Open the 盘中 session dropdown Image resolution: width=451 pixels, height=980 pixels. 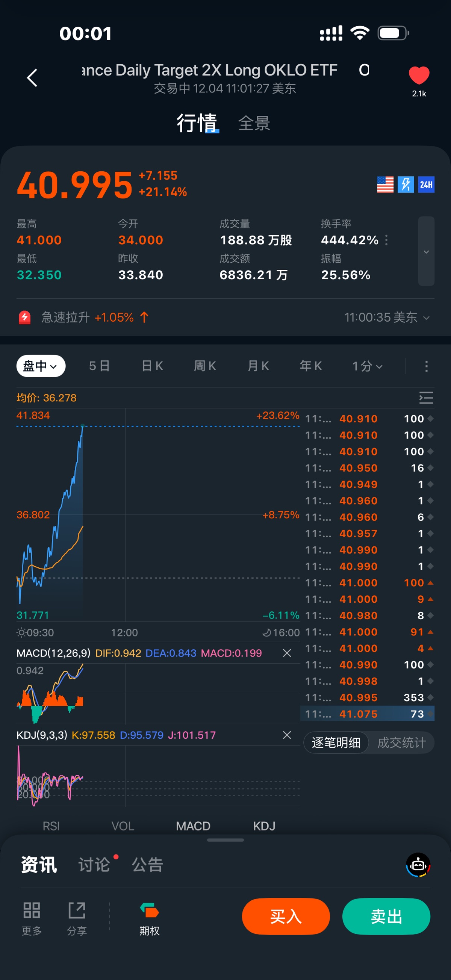tap(41, 366)
